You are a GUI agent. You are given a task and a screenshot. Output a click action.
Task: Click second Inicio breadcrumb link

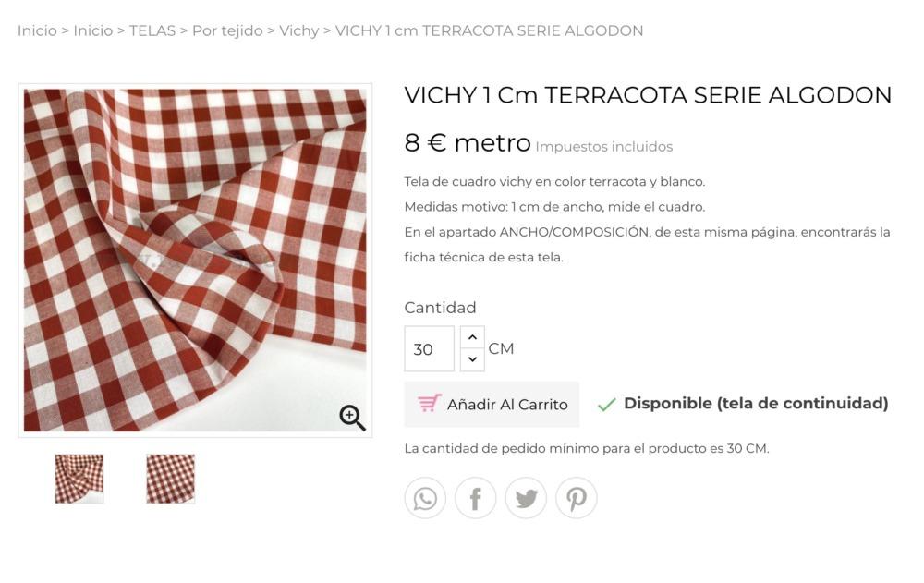[93, 30]
